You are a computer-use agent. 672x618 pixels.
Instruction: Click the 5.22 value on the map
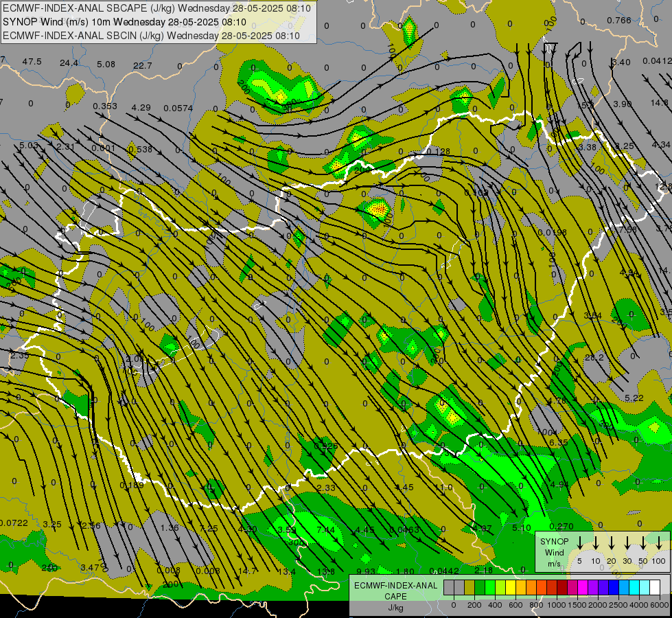[x=634, y=398]
